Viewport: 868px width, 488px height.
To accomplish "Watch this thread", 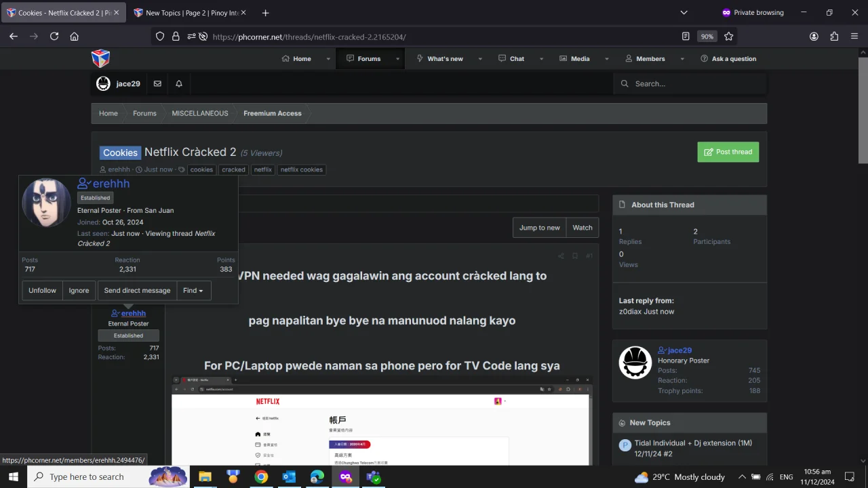I will (583, 228).
